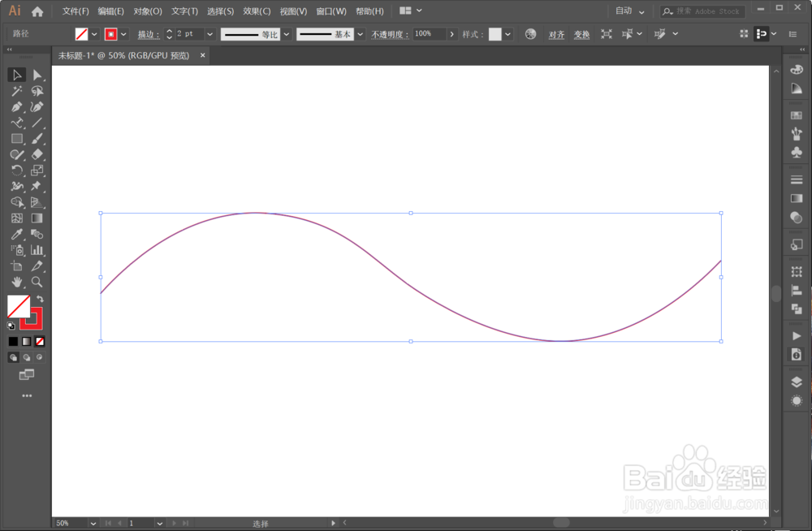Open zoom level 50% dropdown
Viewport: 812px width, 531px height.
[x=93, y=523]
